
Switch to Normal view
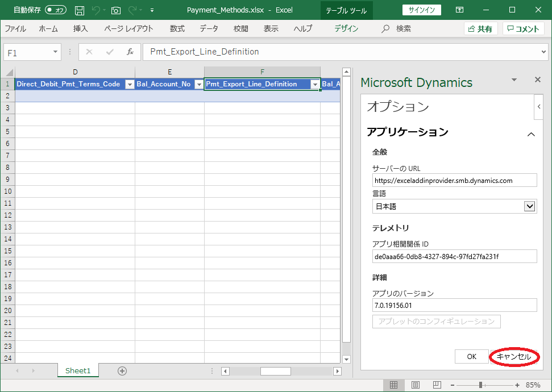tap(393, 385)
